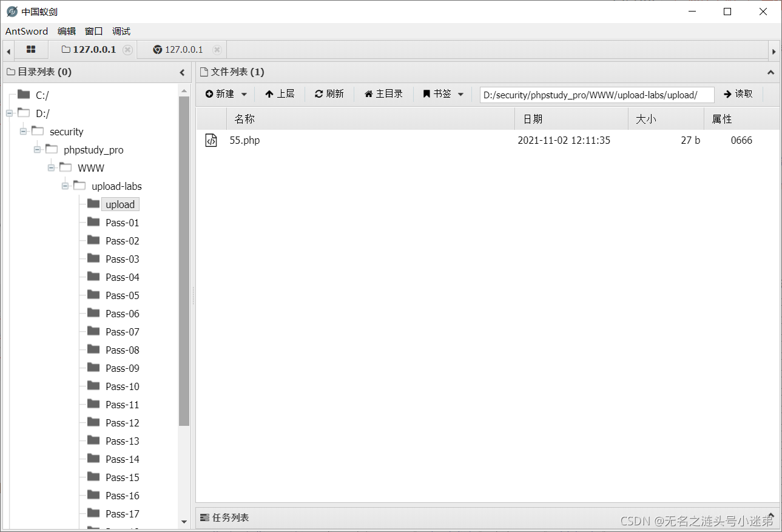Click the Pass-15 folder icon
This screenshot has height=532, width=782.
93,477
